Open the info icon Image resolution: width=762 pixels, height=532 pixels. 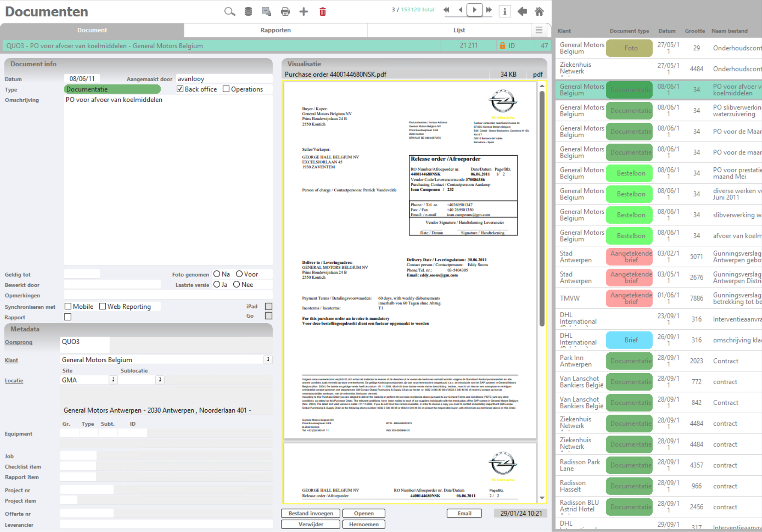505,11
